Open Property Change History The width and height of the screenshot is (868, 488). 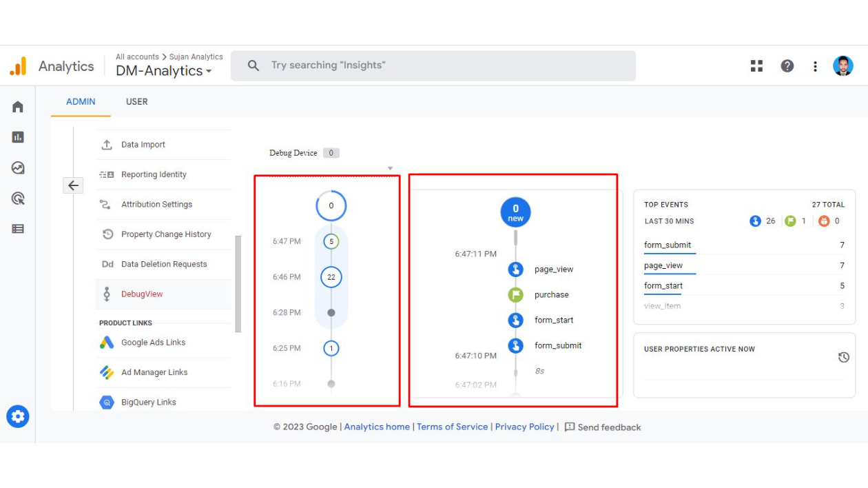click(163, 234)
